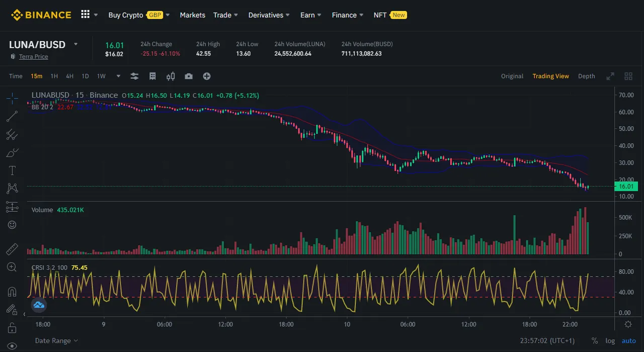
Task: Select the brush drawing tool
Action: 12,152
